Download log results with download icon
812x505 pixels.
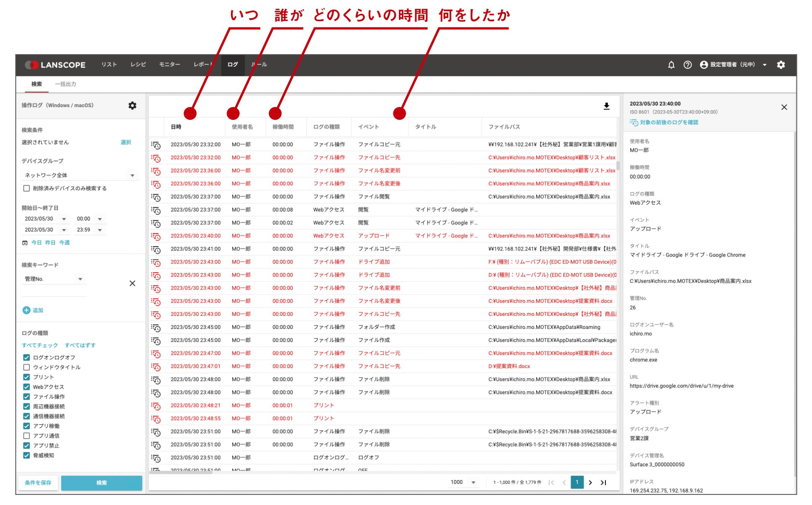[606, 106]
